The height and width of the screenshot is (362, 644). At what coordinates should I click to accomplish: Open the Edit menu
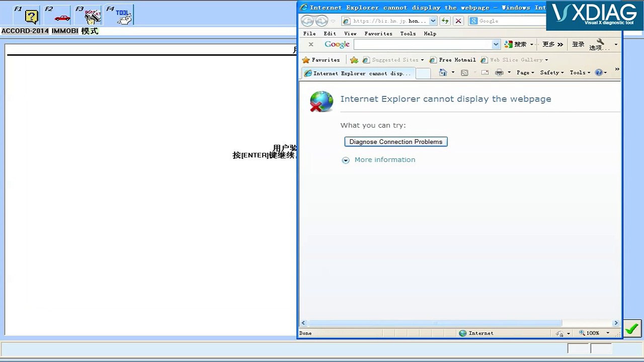[330, 34]
